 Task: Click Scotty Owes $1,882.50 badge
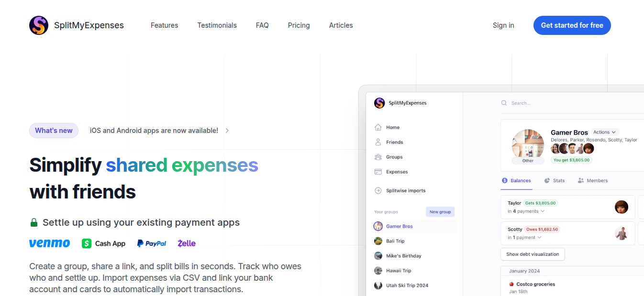tap(542, 230)
